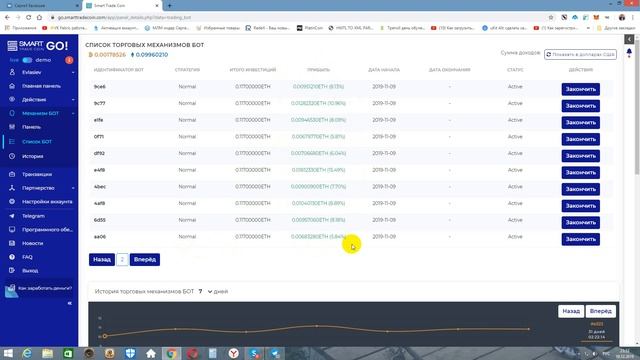Click the browser back arrow

[7, 18]
